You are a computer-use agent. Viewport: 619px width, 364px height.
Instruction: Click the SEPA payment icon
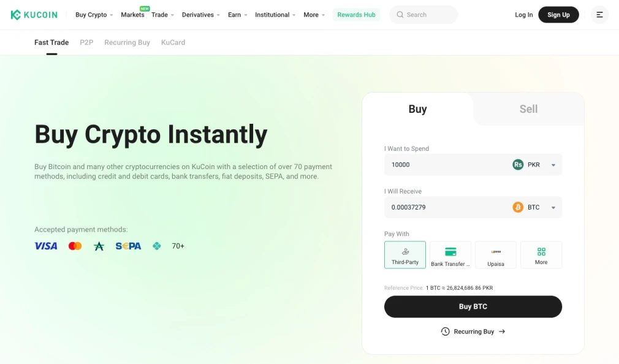point(127,246)
